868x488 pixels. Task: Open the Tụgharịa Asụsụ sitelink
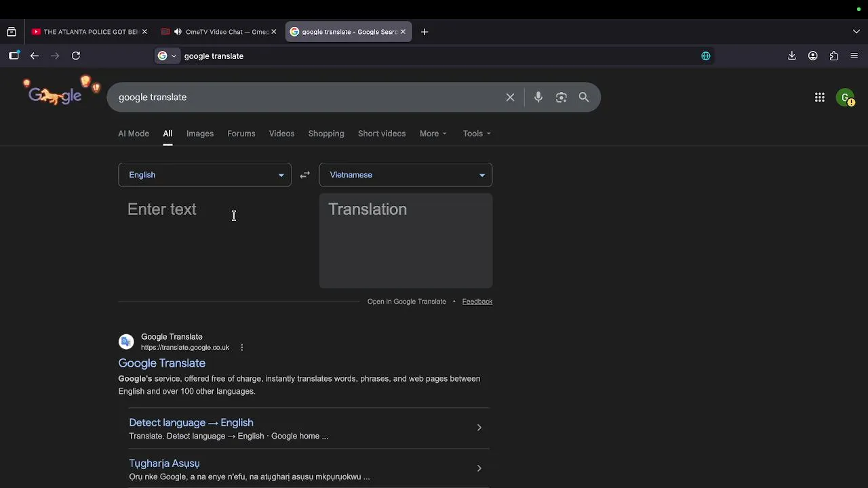(x=164, y=464)
